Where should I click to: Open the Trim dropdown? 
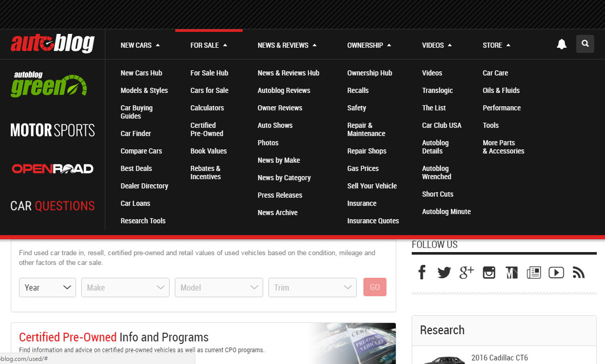point(312,288)
